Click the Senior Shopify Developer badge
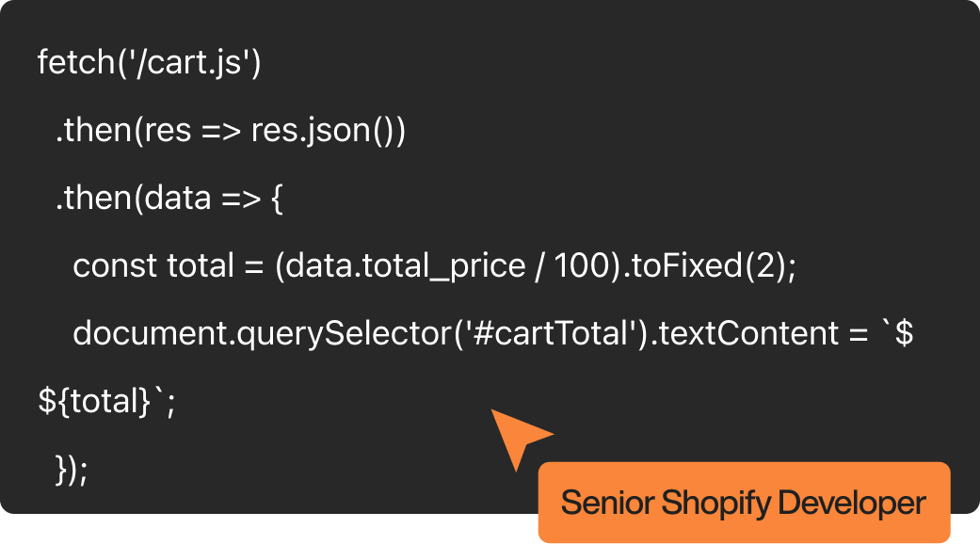 point(744,502)
